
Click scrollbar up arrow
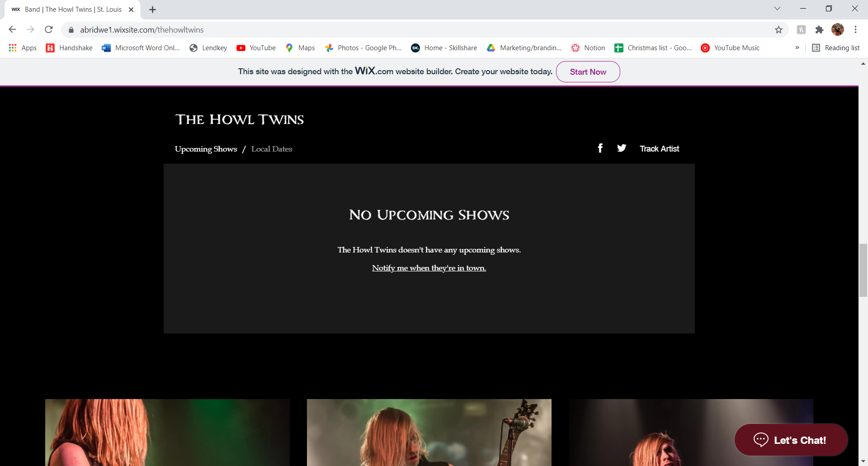[x=863, y=64]
